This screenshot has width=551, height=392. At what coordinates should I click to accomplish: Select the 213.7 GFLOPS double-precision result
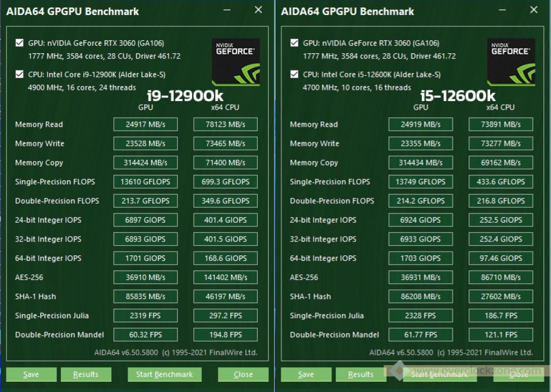point(145,201)
